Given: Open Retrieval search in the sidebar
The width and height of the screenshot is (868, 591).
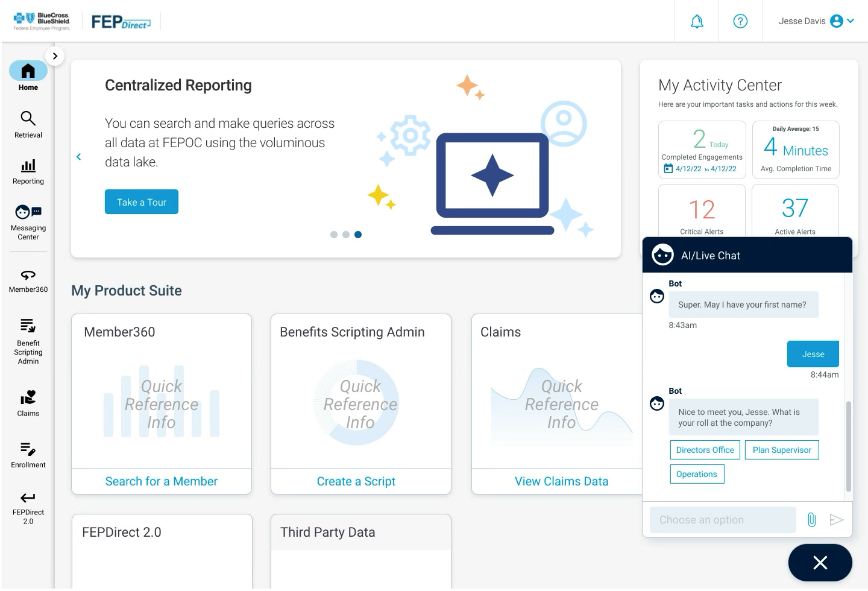Looking at the screenshot, I should click(x=28, y=125).
